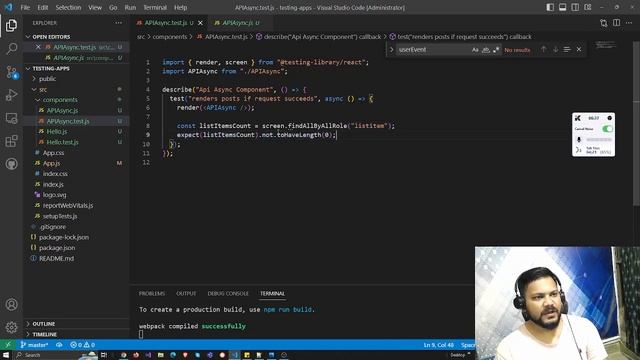Close APIAsync.test.js in Open Editors list
Screen dimensions: 640x360
coord(38,47)
